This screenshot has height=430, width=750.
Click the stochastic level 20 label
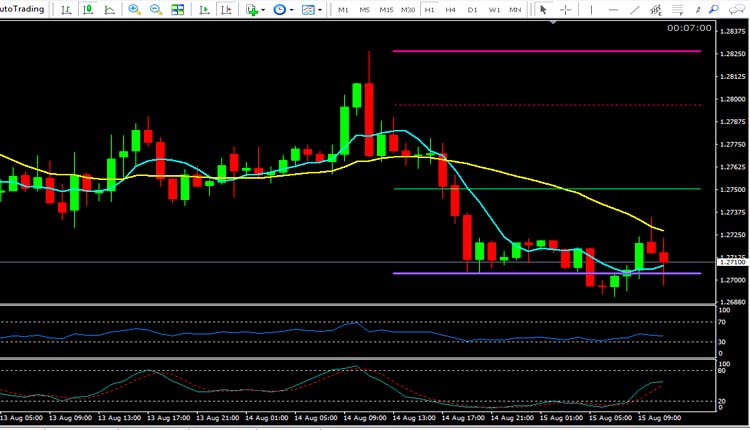pos(722,401)
